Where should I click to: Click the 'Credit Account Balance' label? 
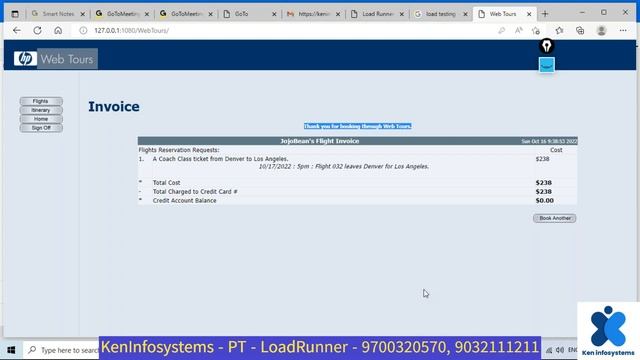(x=184, y=201)
